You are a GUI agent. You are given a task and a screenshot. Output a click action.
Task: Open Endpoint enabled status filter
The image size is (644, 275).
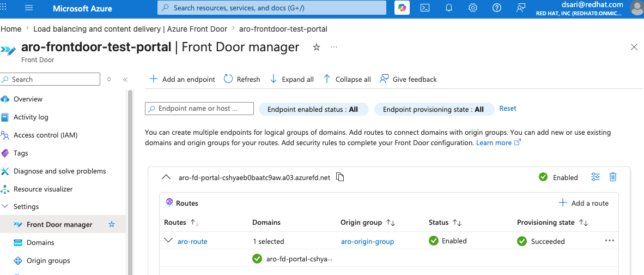point(314,109)
